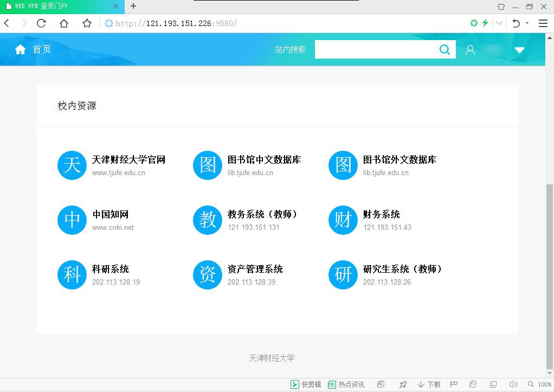Open the 资 circle icon for 资产管理系统
The image size is (554, 392).
coord(208,275)
